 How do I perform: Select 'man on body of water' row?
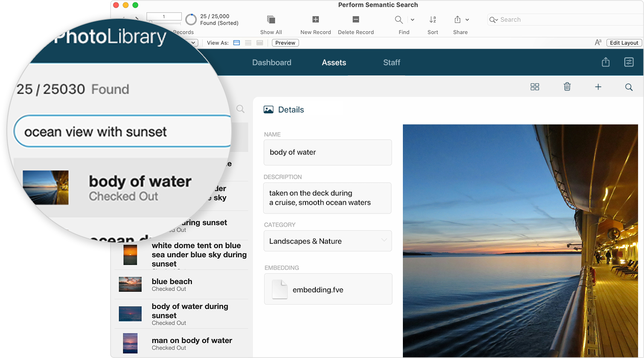click(x=181, y=344)
